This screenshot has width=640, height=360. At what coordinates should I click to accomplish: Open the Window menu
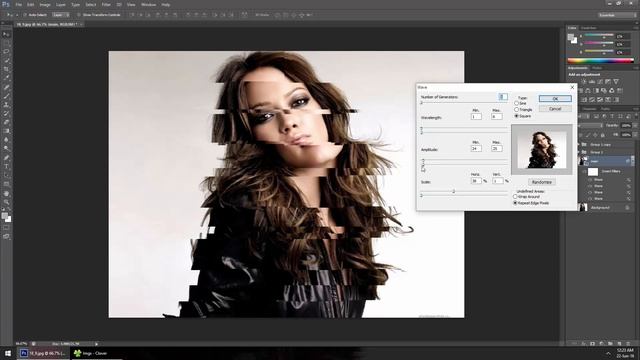click(x=148, y=4)
